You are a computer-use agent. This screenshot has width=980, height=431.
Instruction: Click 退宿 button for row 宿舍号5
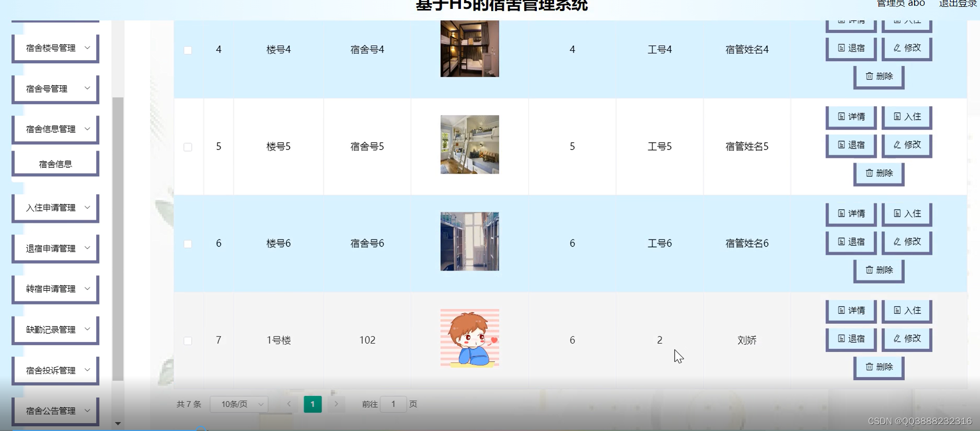point(851,145)
